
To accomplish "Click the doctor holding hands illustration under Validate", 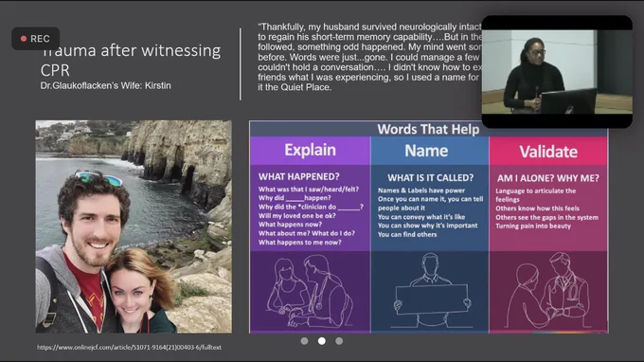I will click(x=548, y=290).
